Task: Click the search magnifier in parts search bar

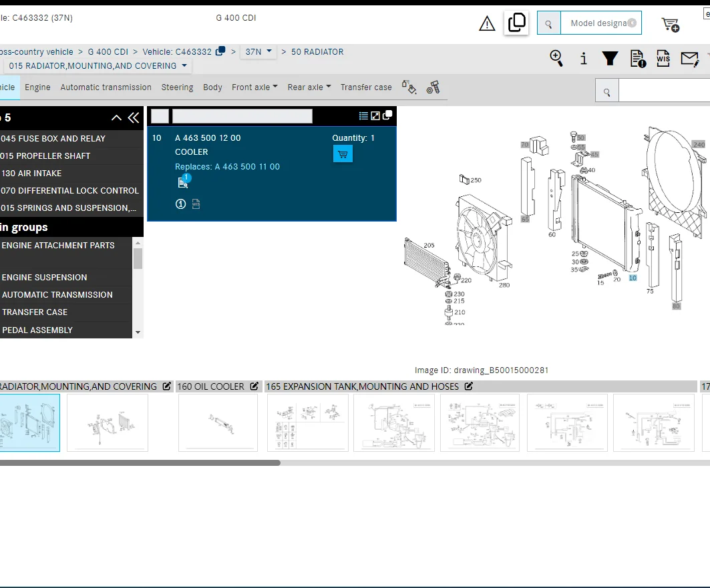Action: (606, 92)
